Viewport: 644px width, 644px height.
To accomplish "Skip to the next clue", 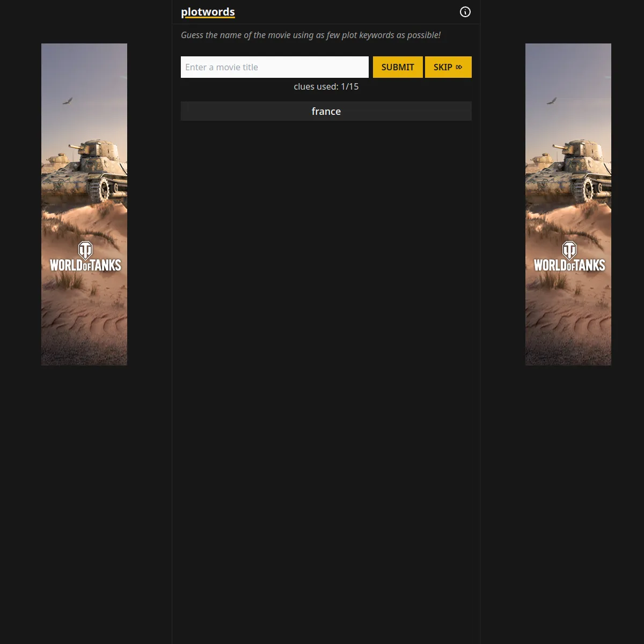I will pyautogui.click(x=448, y=67).
